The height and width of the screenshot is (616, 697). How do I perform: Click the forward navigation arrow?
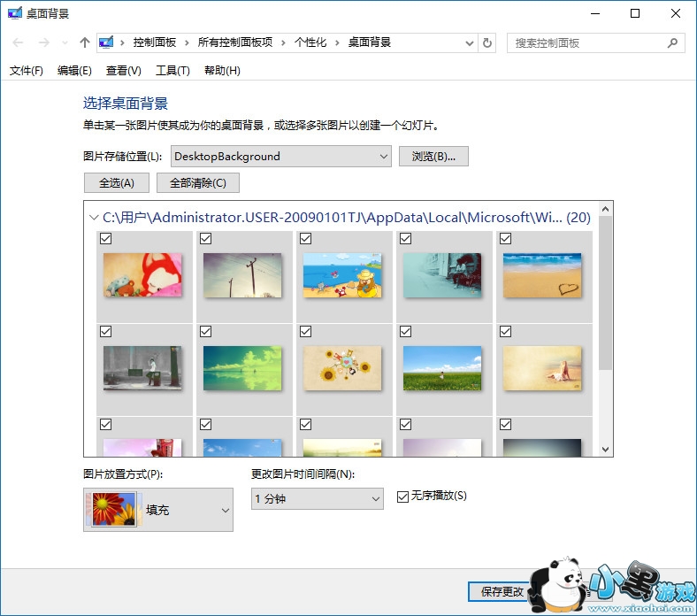[43, 42]
